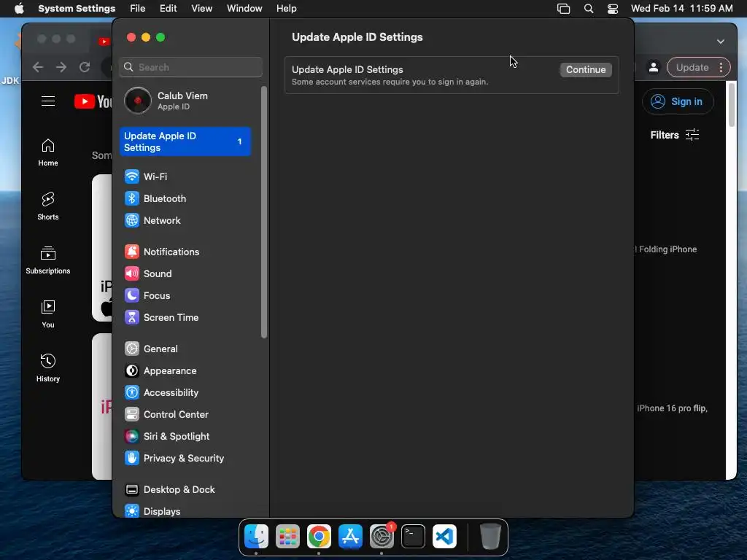Screen dimensions: 747x560
Task: Open the Help menu
Action: pos(286,9)
